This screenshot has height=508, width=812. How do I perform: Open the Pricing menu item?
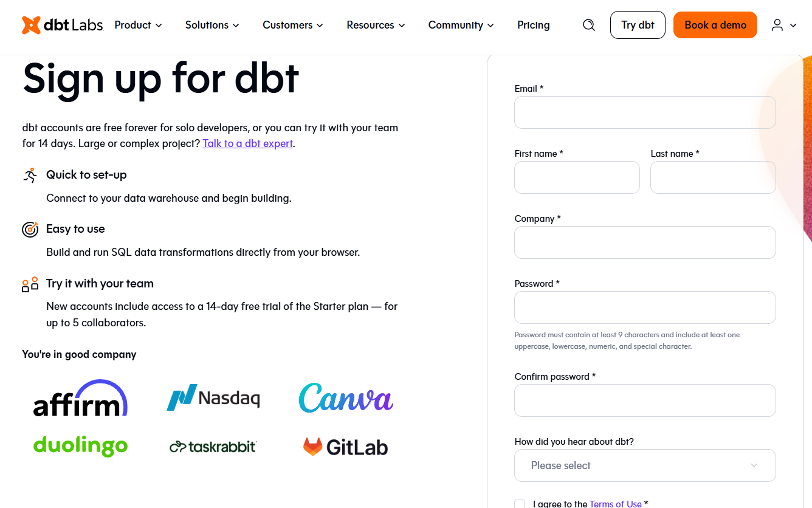coord(533,25)
